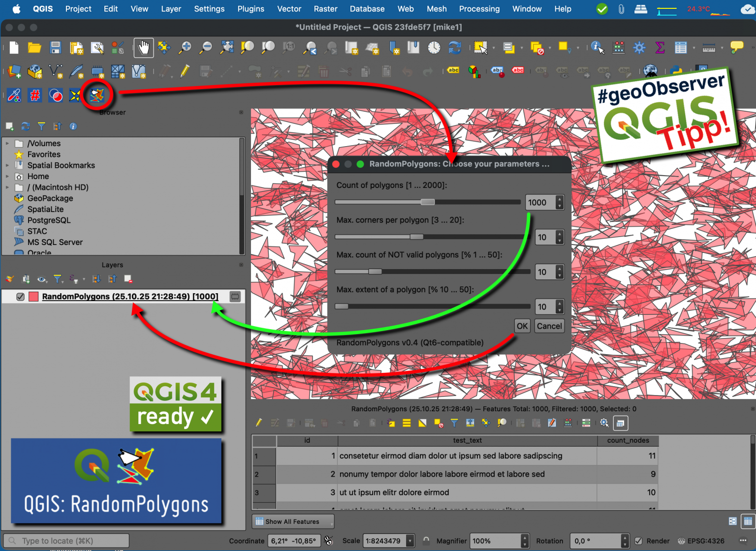Toggle editing mode pencil in attribute table
The height and width of the screenshot is (551, 756).
click(258, 423)
